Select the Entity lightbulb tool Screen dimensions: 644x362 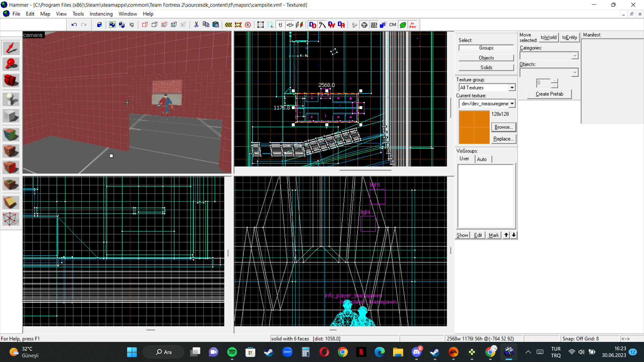pyautogui.click(x=11, y=99)
